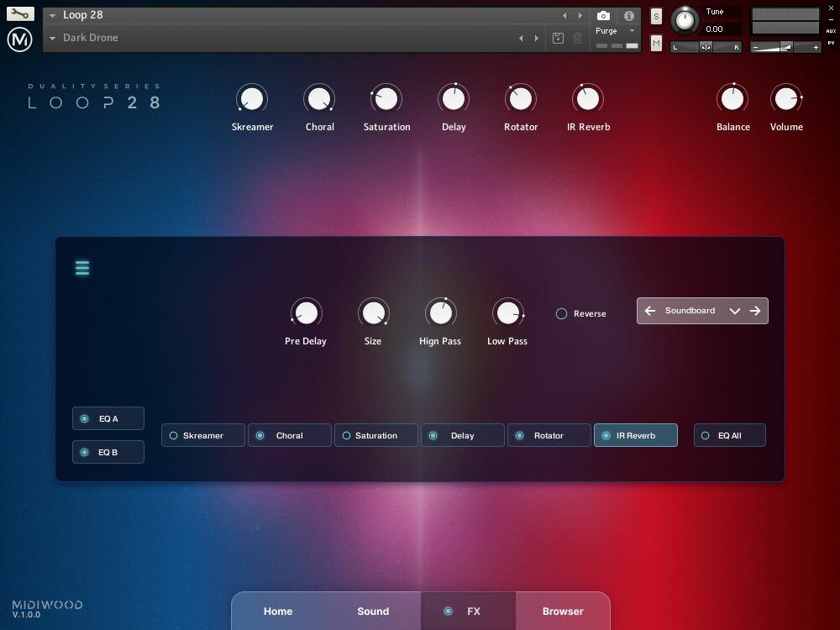Screen dimensions: 840x630
Task: Expand the Dark Drone snapshot dropdown arrow
Action: (x=52, y=38)
